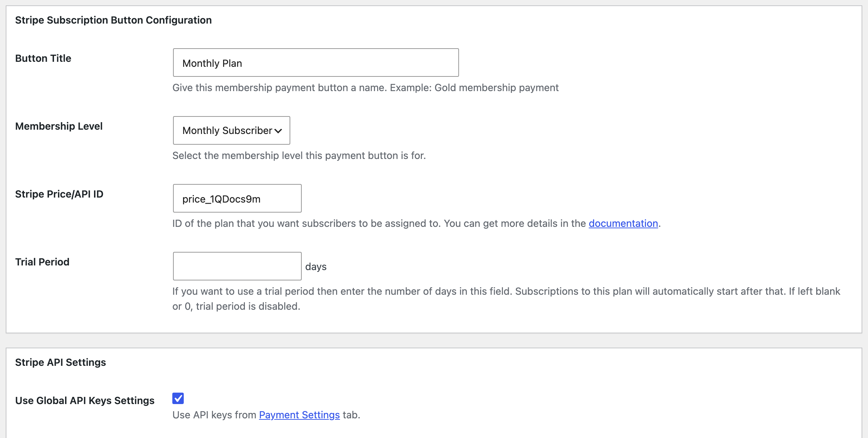
Task: Click the Stripe Price/API ID field
Action: coord(237,198)
